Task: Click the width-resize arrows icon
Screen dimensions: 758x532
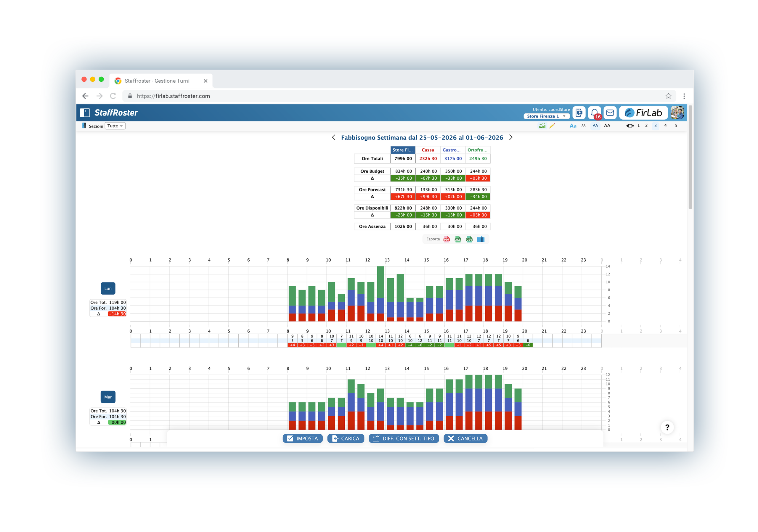Action: point(630,126)
